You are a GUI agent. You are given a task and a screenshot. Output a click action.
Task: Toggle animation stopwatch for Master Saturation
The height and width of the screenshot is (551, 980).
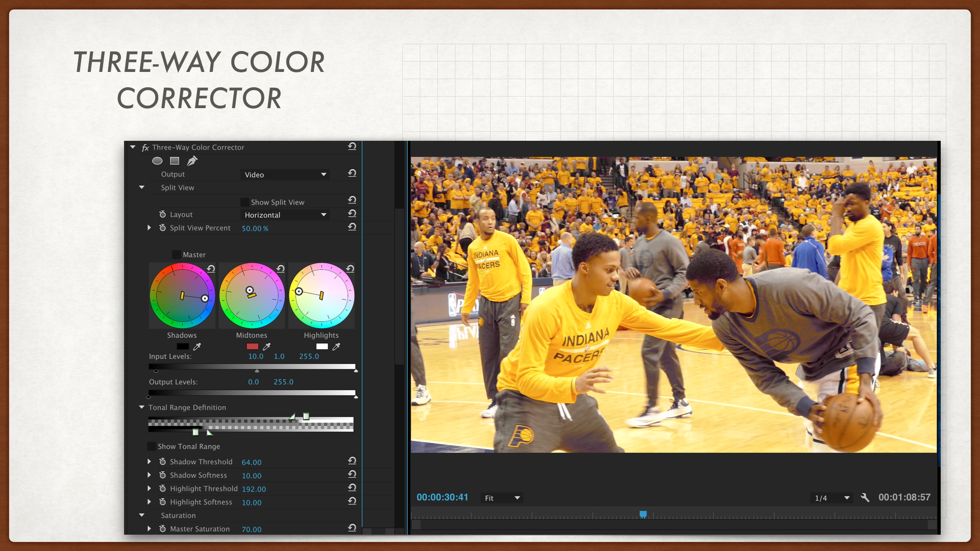coord(162,529)
